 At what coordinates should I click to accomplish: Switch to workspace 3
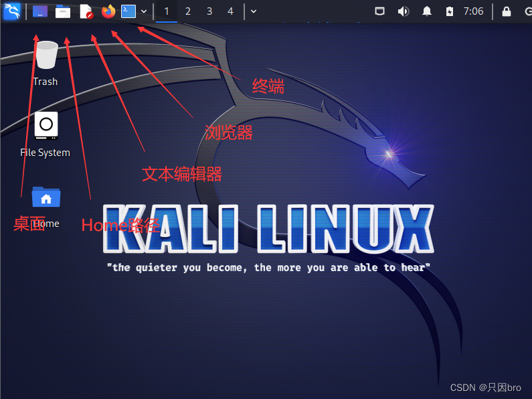[x=209, y=11]
